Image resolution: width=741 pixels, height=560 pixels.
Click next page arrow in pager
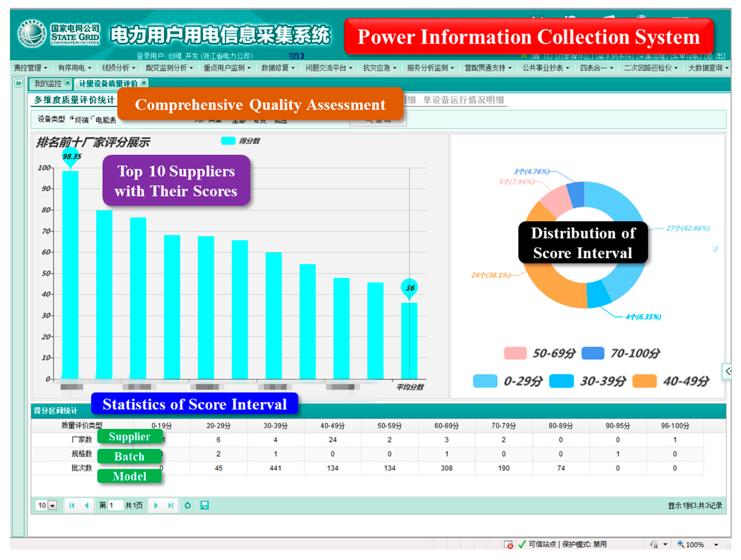(x=156, y=505)
